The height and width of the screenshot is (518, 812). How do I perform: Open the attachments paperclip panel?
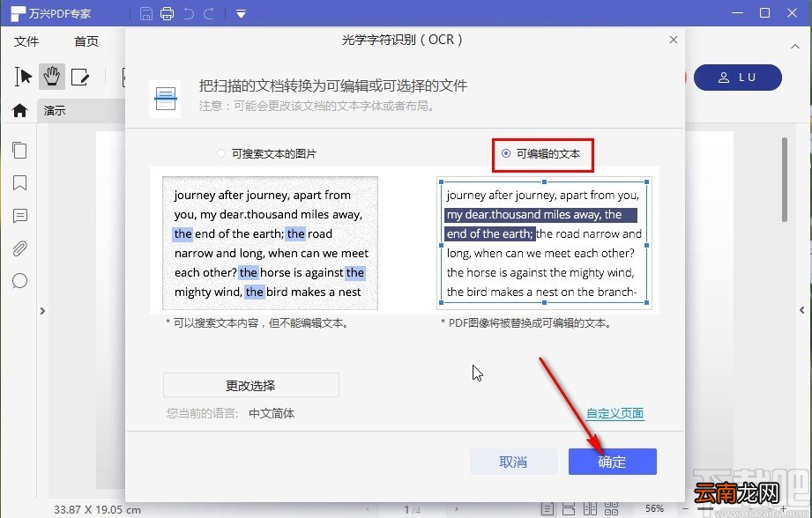(19, 249)
